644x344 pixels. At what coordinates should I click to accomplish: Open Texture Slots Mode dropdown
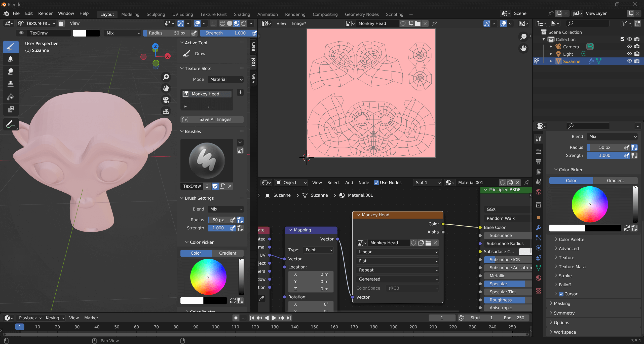[225, 79]
